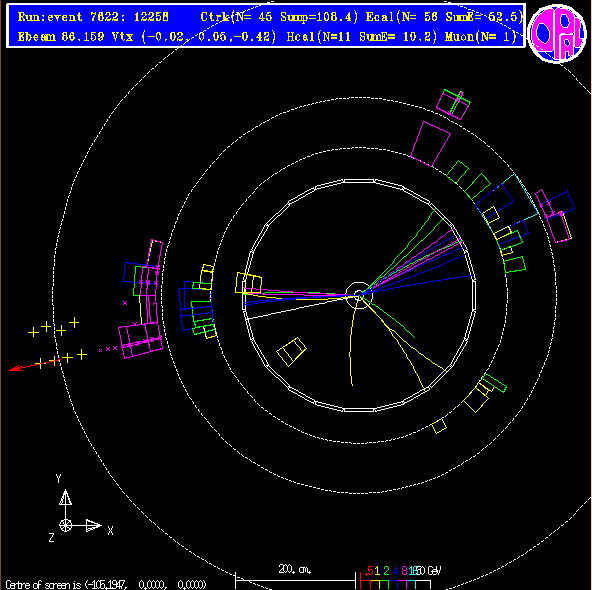Viewport: 592px width, 590px height.
Task: Select the red missing-momentum arrow
Action: point(33,365)
